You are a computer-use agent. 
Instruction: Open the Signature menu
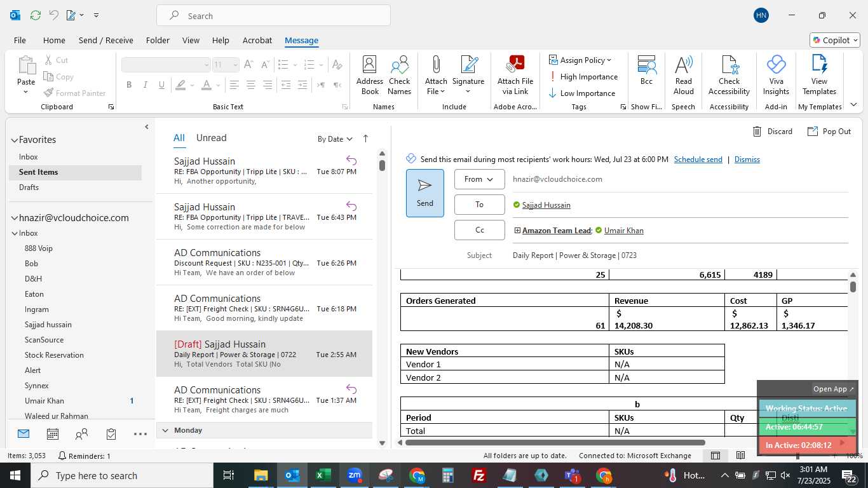pyautogui.click(x=468, y=75)
